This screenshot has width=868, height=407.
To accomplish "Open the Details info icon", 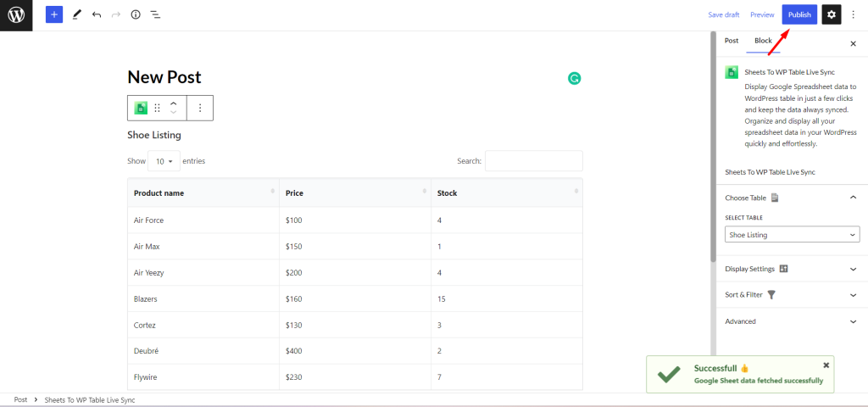I will [136, 15].
